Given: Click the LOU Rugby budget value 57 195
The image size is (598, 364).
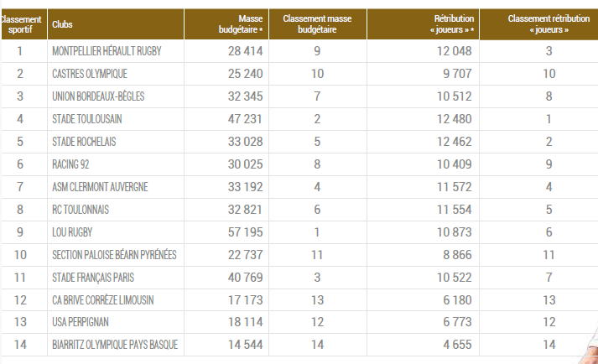Looking at the screenshot, I should coord(245,232).
